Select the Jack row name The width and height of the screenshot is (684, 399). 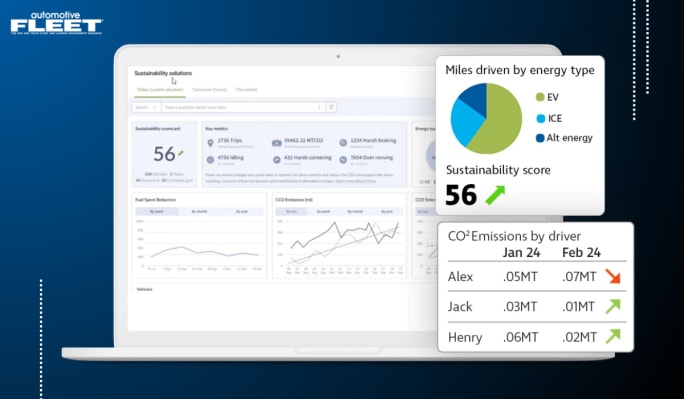click(460, 307)
